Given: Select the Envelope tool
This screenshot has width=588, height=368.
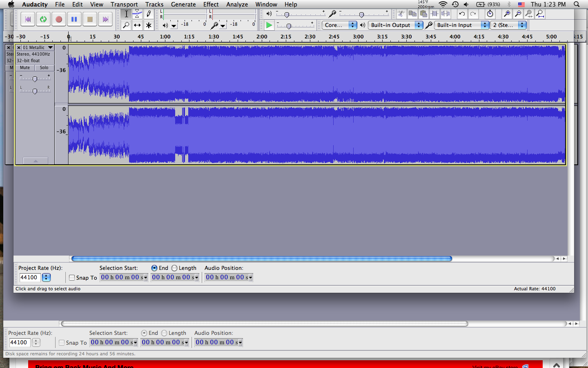Looking at the screenshot, I should point(138,14).
